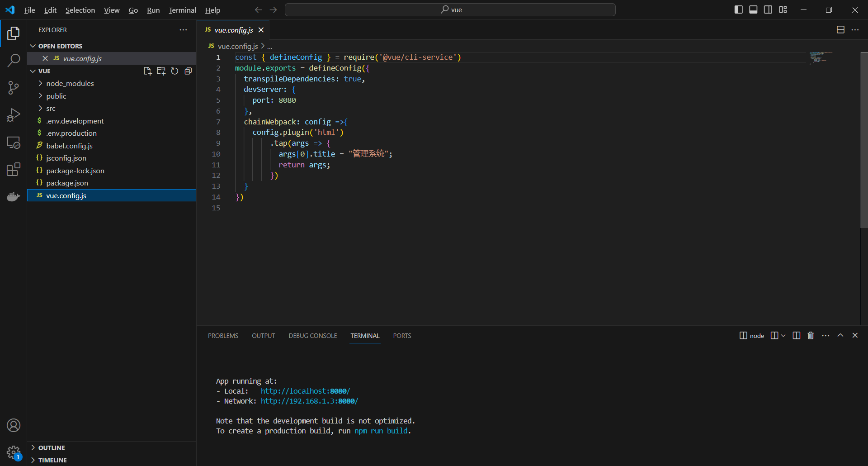The image size is (868, 466).
Task: Open the Extensions view
Action: tap(14, 170)
